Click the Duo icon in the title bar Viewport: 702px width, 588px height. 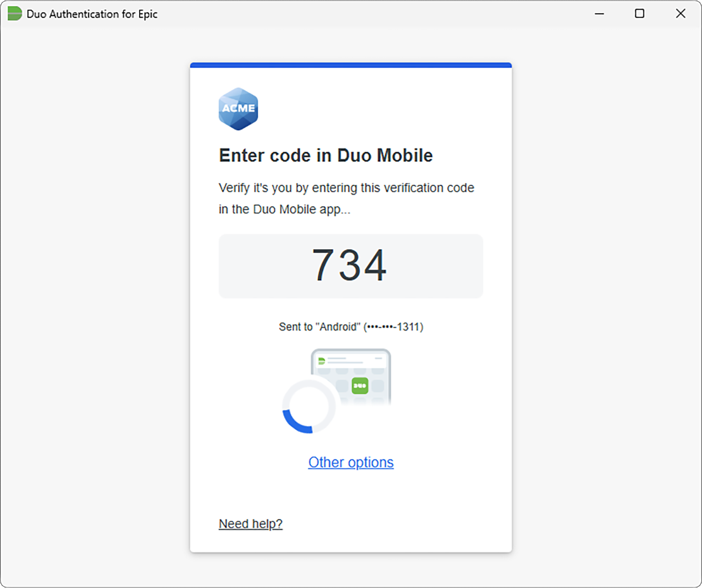coord(14,14)
